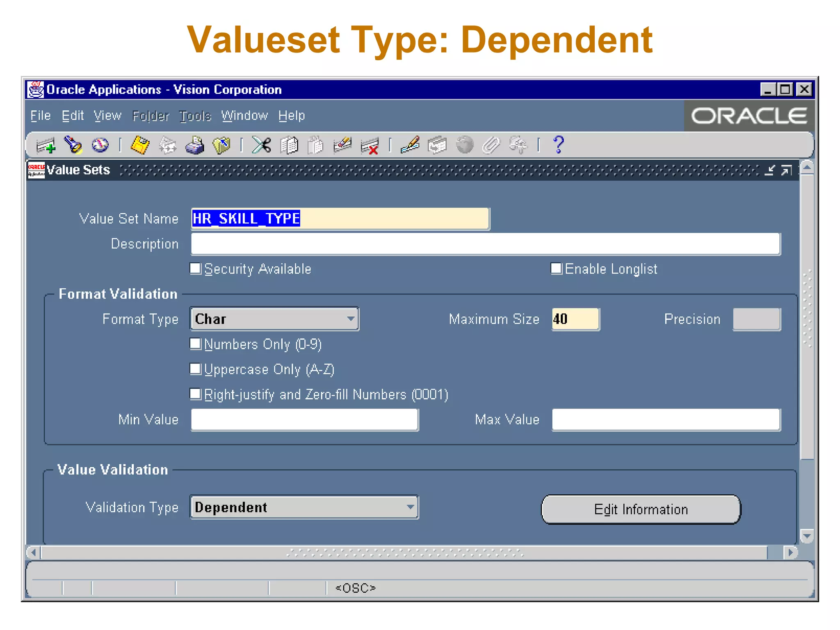Click the Translations globe icon

(x=465, y=145)
